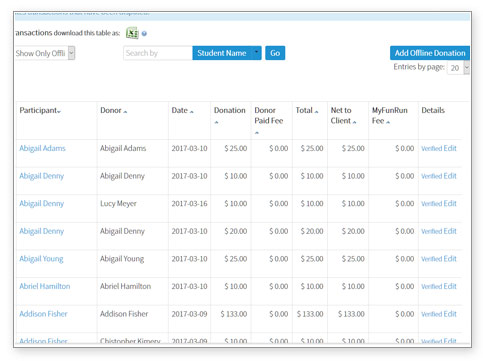This screenshot has width=483, height=361.
Task: Download table as Excel file icon
Action: [x=132, y=33]
